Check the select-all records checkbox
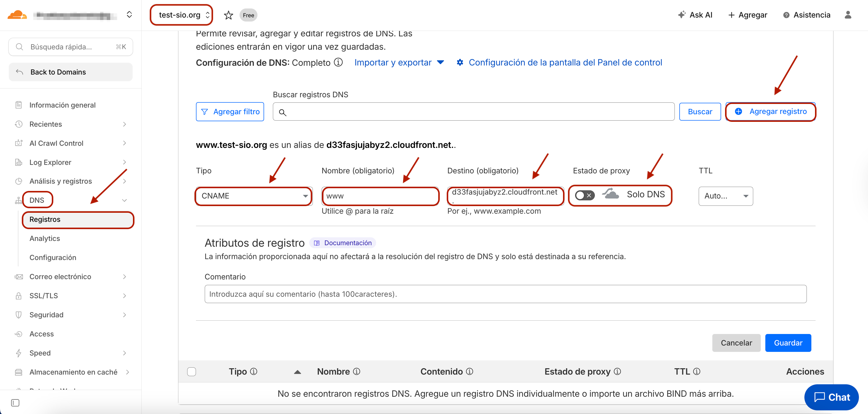868x414 pixels. click(x=191, y=371)
